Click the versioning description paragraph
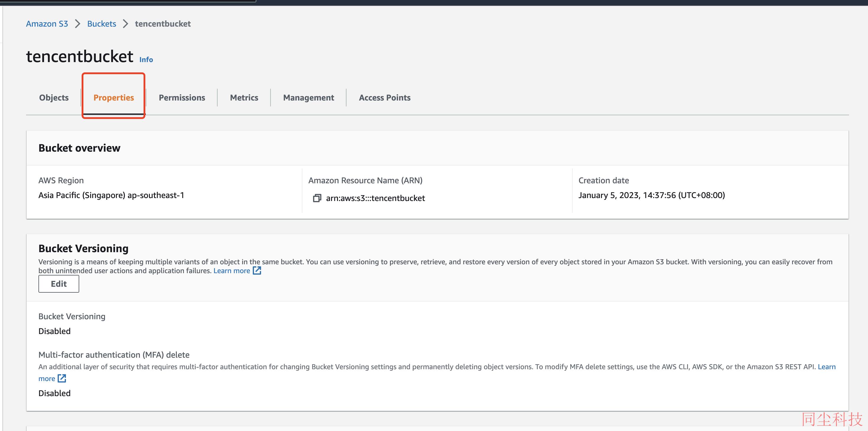 coord(435,266)
